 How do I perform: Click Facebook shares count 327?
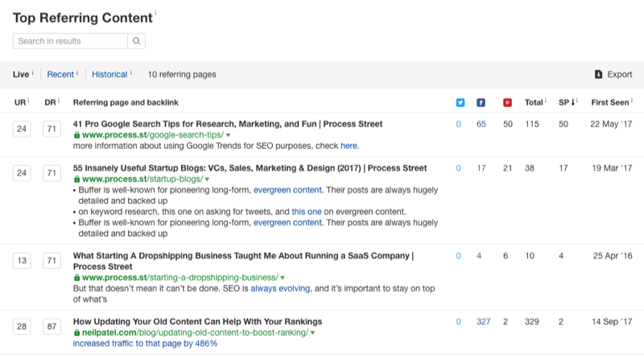click(x=484, y=322)
